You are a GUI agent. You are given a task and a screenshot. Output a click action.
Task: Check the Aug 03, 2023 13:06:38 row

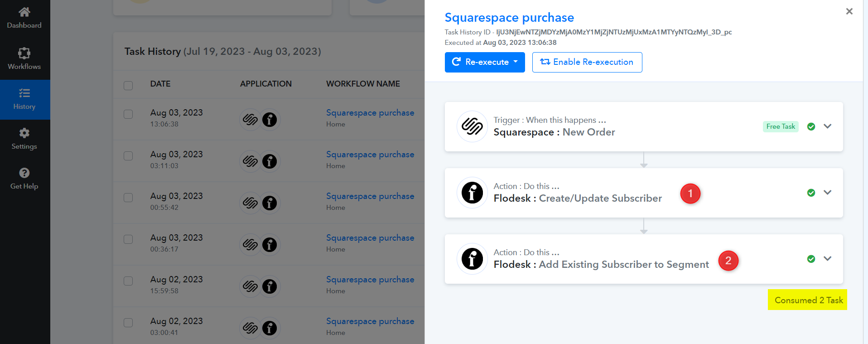128,114
